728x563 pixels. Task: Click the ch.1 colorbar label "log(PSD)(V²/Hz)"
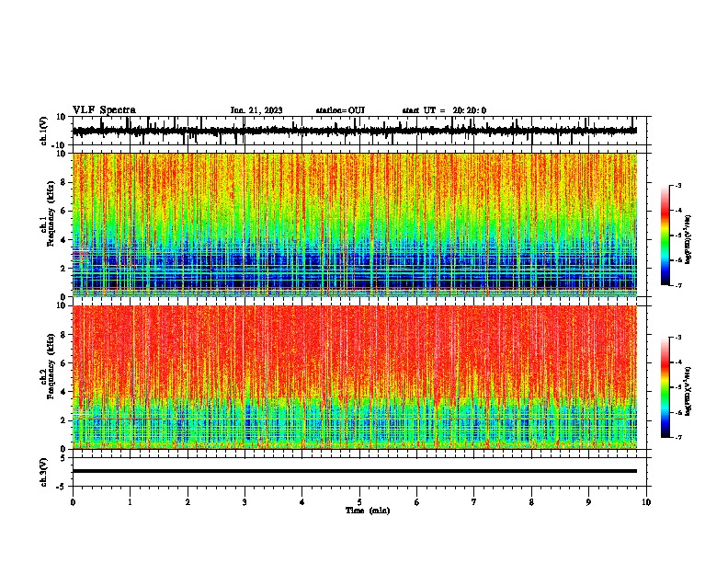(x=688, y=240)
